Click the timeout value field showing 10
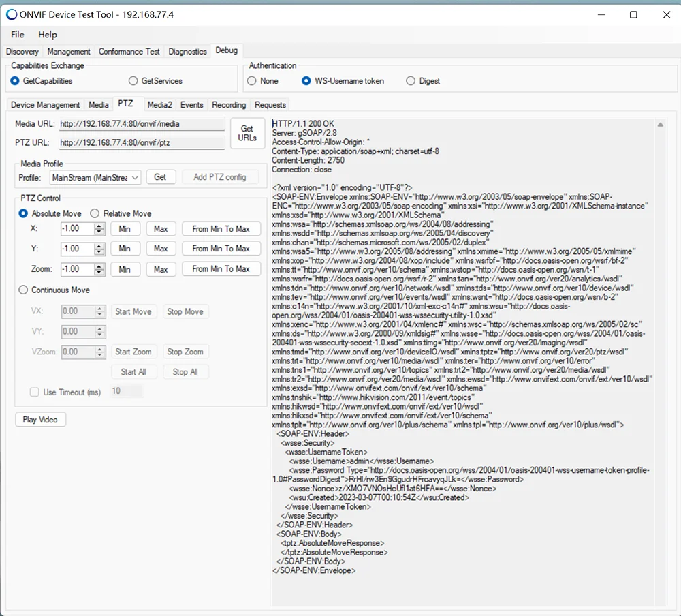 point(127,391)
